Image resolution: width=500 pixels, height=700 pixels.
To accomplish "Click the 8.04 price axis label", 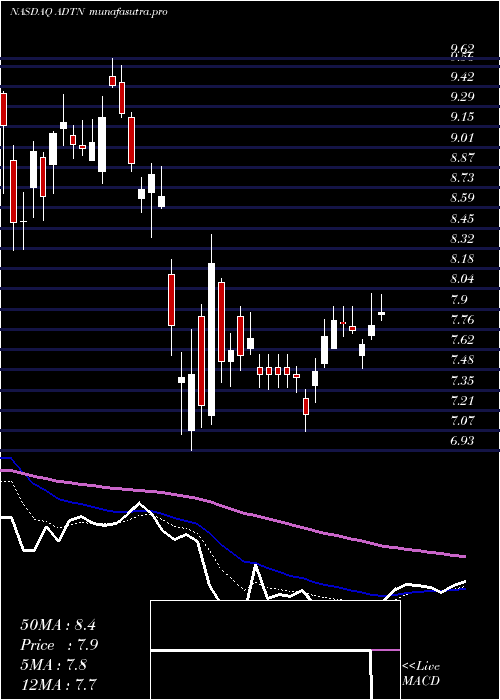I will [x=462, y=279].
